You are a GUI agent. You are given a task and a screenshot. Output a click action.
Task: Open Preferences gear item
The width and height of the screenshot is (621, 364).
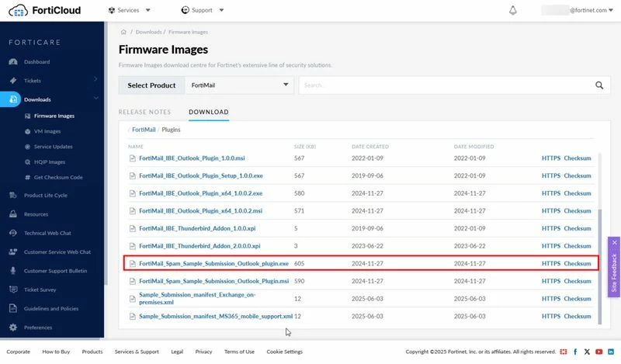pyautogui.click(x=13, y=328)
